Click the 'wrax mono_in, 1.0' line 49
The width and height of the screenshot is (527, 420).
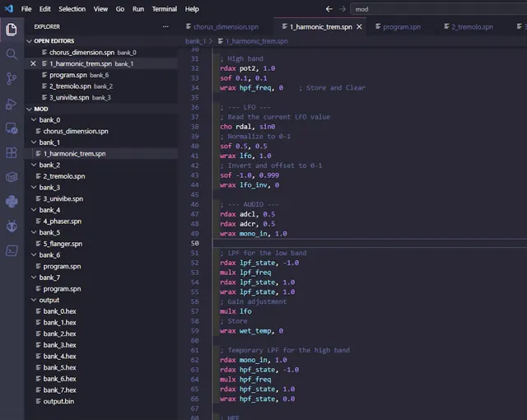click(x=254, y=234)
